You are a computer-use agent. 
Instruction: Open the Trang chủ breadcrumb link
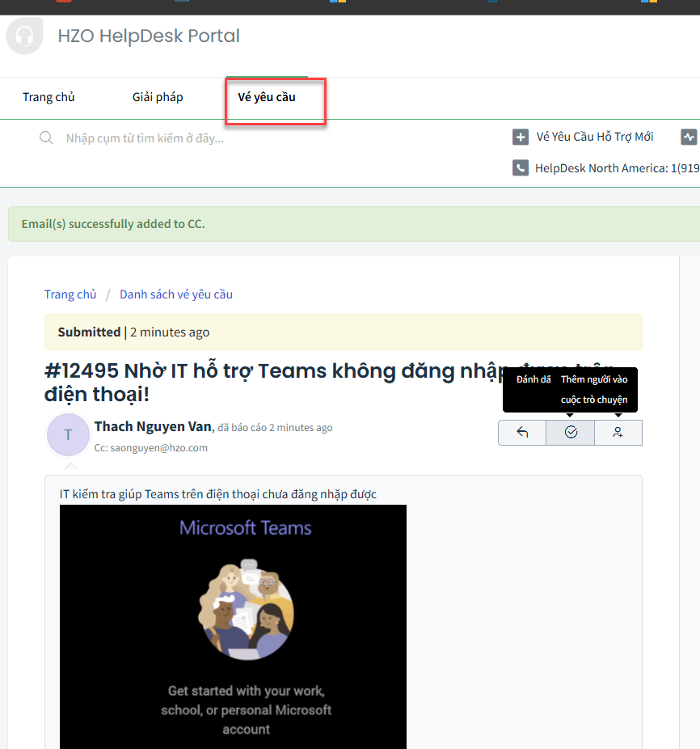click(x=70, y=294)
